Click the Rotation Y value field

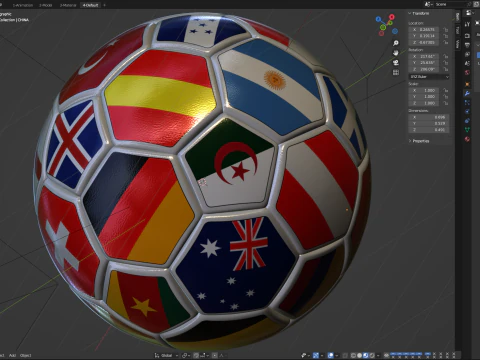(x=424, y=63)
